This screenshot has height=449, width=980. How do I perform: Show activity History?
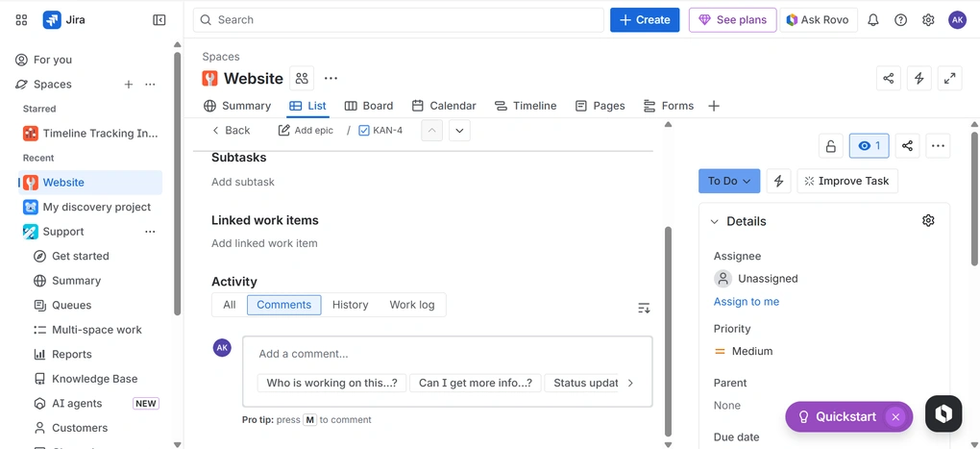click(350, 305)
